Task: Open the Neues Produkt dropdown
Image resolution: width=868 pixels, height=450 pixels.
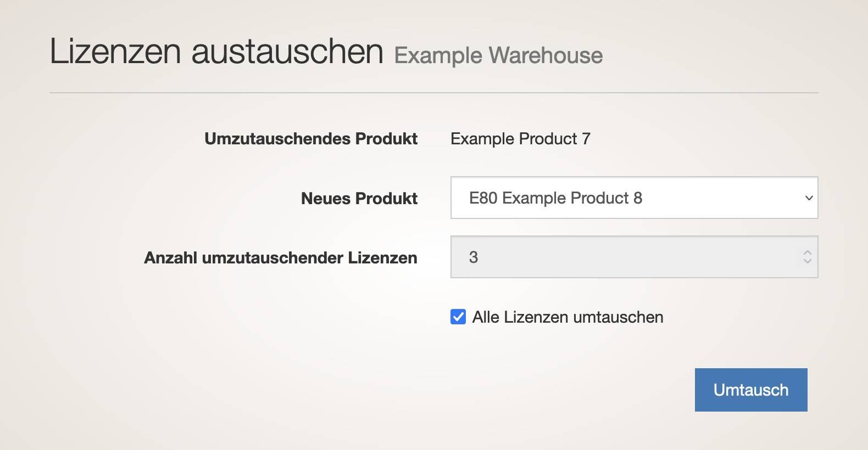Action: click(633, 198)
